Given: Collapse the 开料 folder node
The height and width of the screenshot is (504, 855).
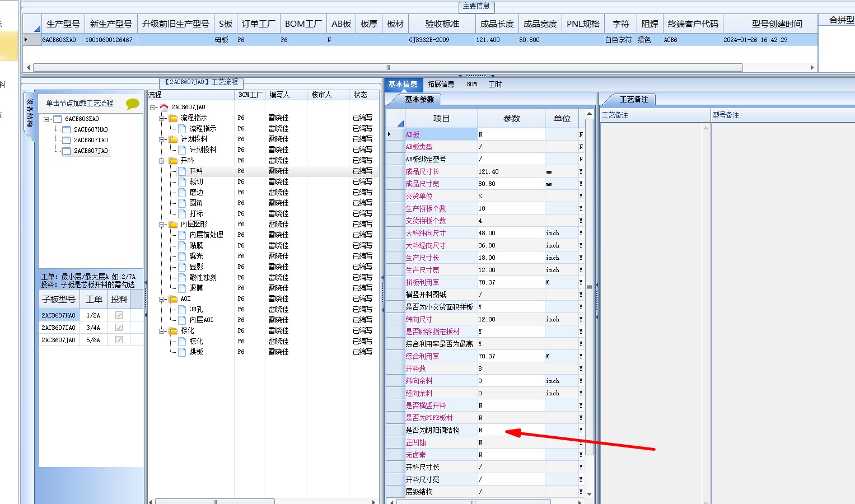Looking at the screenshot, I should click(x=161, y=160).
